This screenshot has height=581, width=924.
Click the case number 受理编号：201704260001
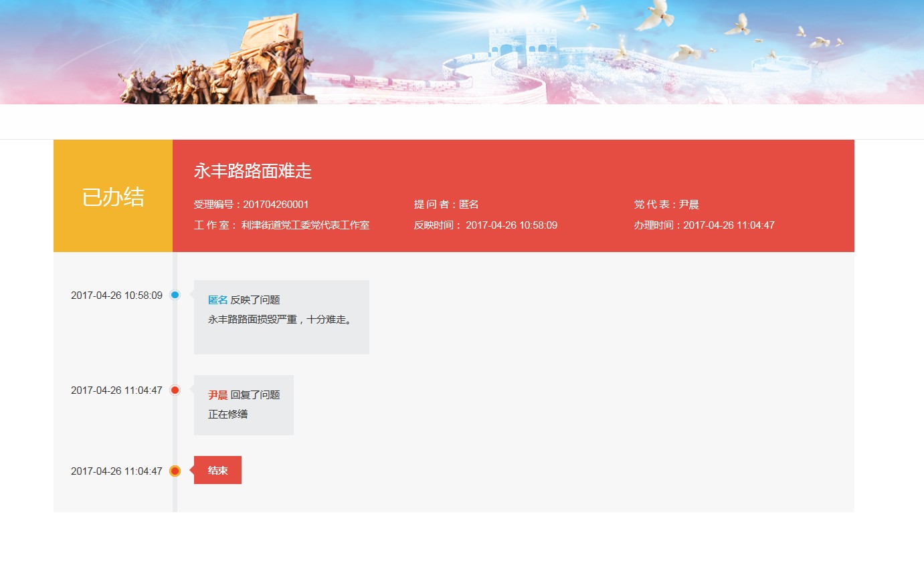252,205
